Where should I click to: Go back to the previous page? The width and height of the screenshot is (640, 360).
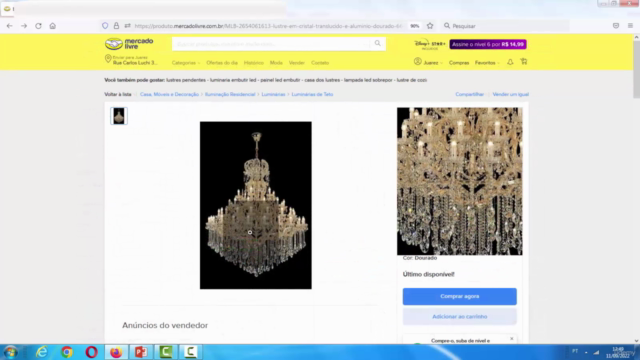pos(9,26)
